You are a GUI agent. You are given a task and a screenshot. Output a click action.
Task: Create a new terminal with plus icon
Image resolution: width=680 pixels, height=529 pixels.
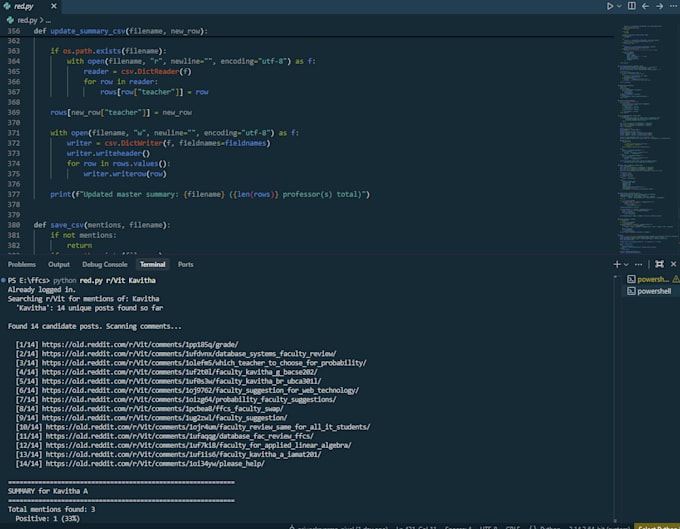pyautogui.click(x=617, y=264)
